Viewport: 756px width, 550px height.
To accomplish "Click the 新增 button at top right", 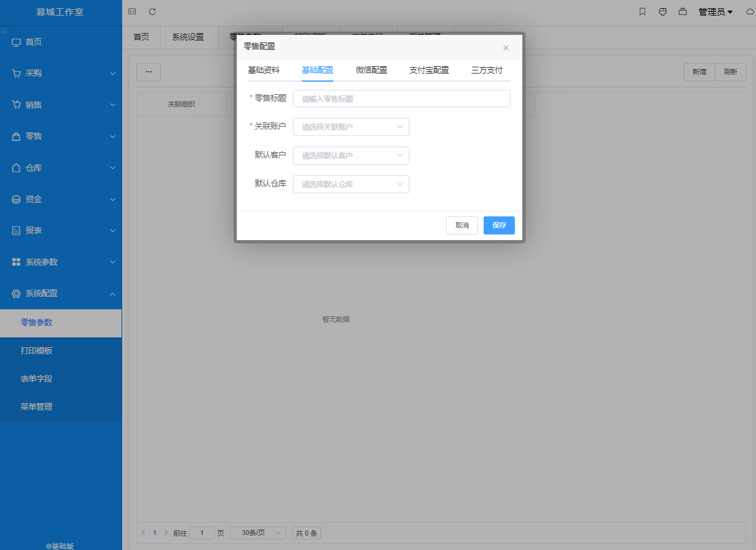I will click(x=699, y=72).
